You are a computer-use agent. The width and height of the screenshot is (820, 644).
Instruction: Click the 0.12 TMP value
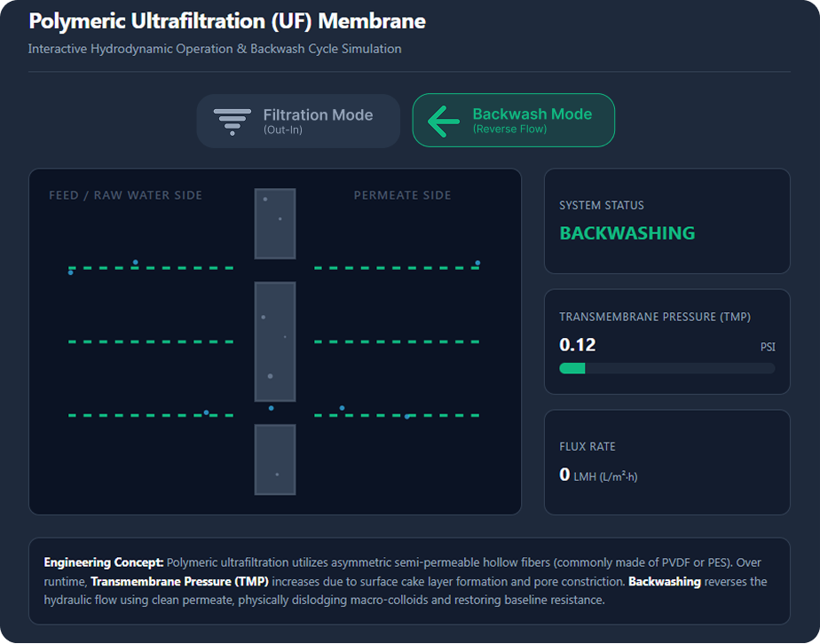pyautogui.click(x=578, y=345)
